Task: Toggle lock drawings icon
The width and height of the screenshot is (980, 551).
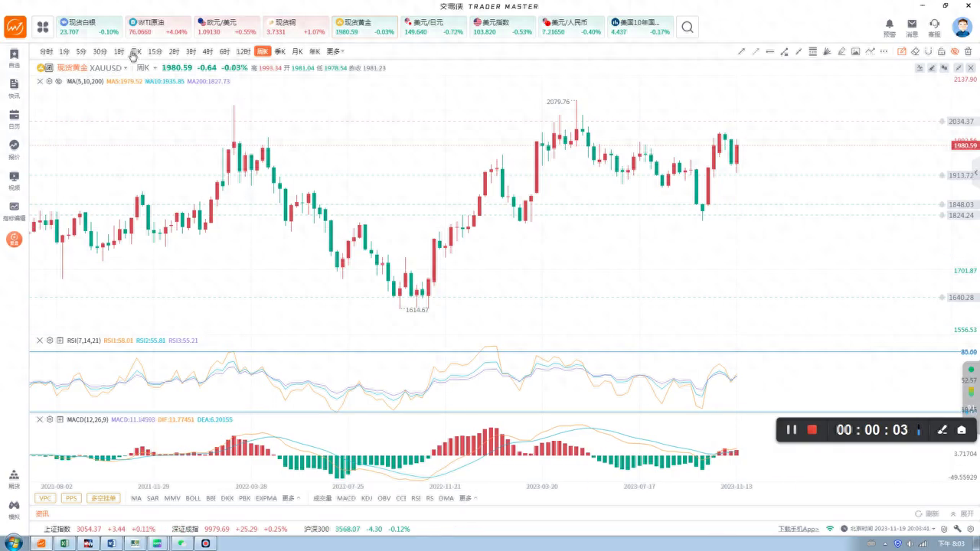Action: [x=942, y=51]
